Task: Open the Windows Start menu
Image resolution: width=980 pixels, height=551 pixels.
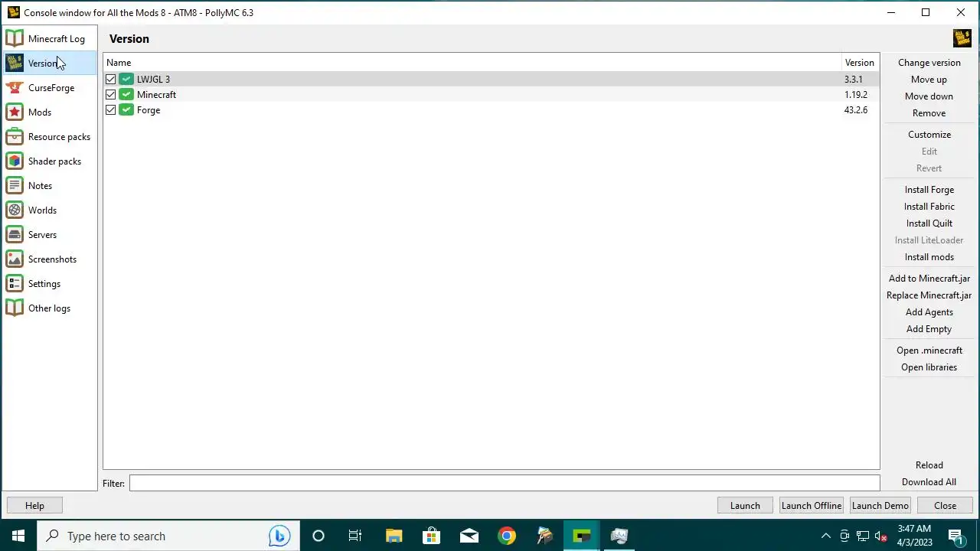Action: click(x=18, y=536)
